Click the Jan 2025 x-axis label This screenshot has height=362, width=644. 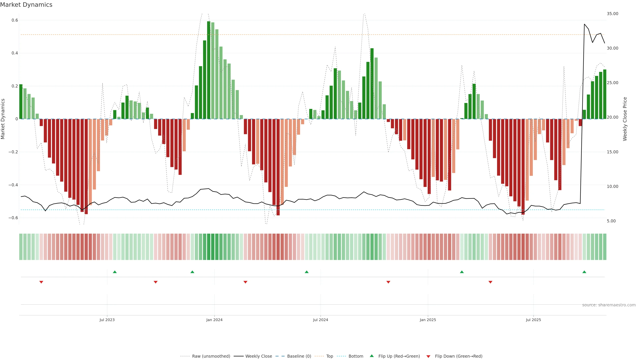(428, 320)
